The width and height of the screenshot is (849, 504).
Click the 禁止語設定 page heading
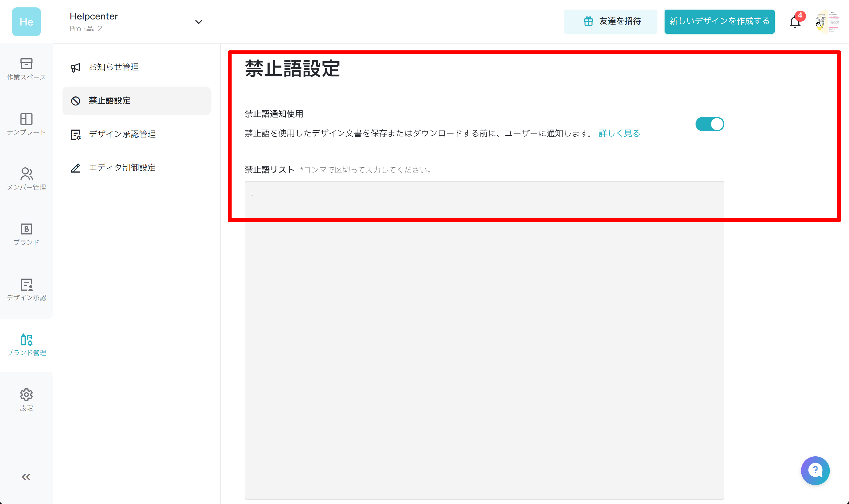coord(292,68)
